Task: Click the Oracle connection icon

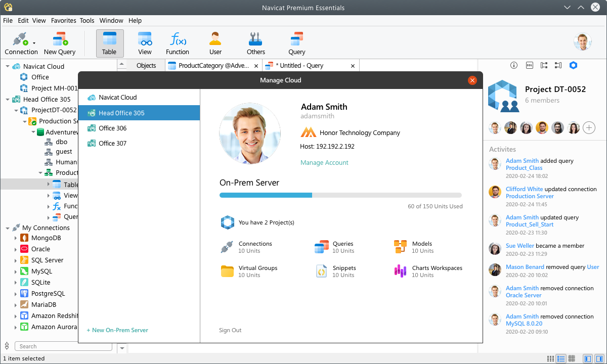Action: point(24,249)
